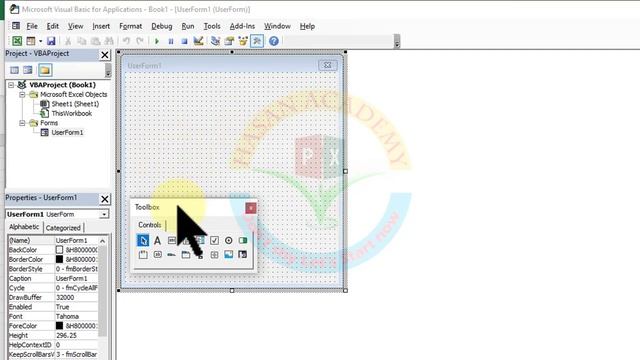Viewport: 640px width, 360px height.
Task: Select the TextBox tool in the Toolbox
Action: tap(171, 240)
